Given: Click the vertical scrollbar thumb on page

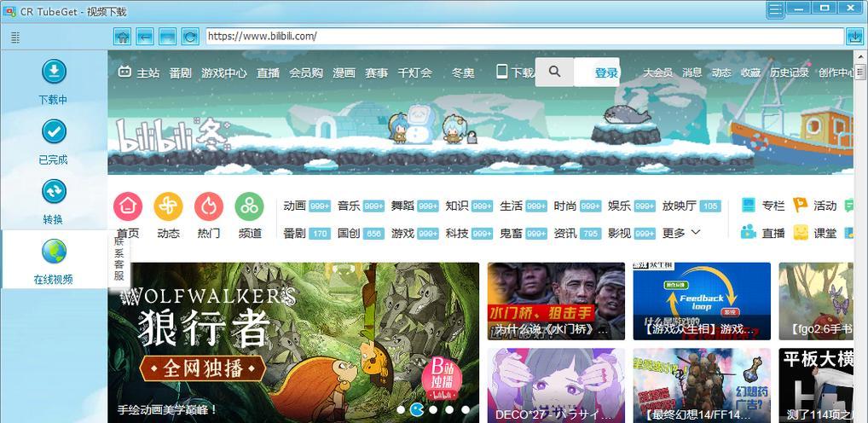Looking at the screenshot, I should 859,72.
